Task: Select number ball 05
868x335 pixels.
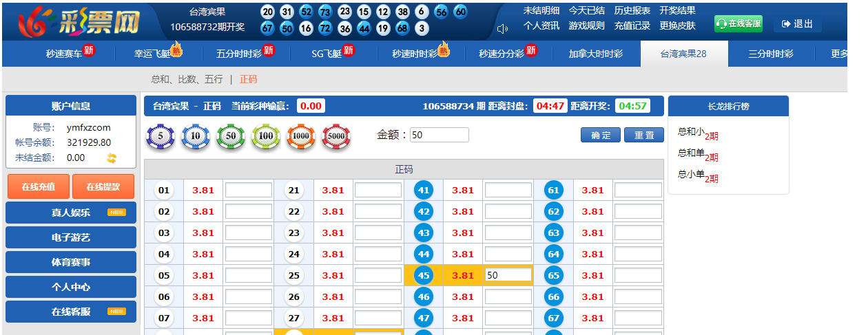Action: pos(164,275)
